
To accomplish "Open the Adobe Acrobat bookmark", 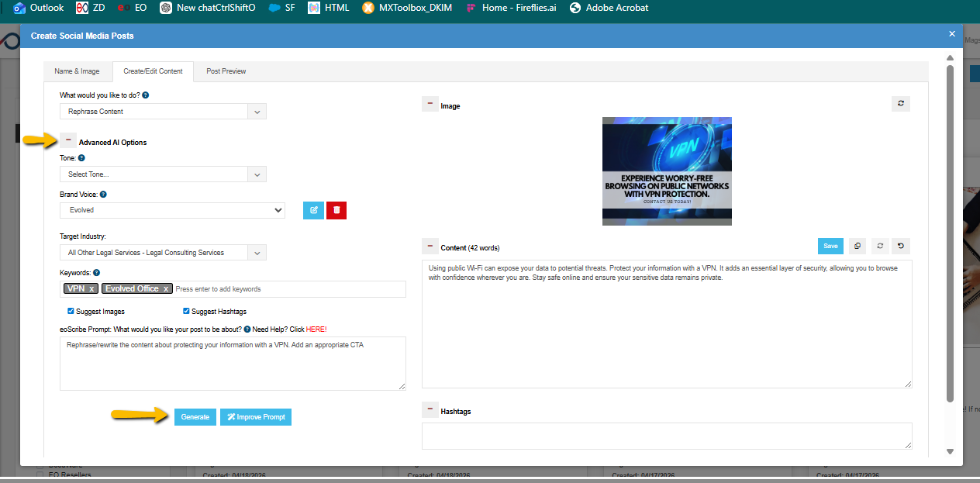I will 609,8.
